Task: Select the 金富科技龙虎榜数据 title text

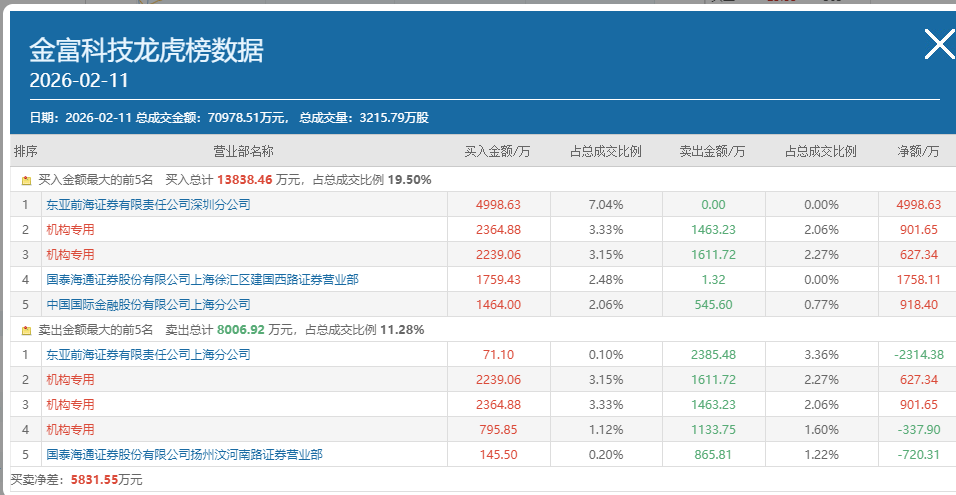Action: (x=146, y=51)
